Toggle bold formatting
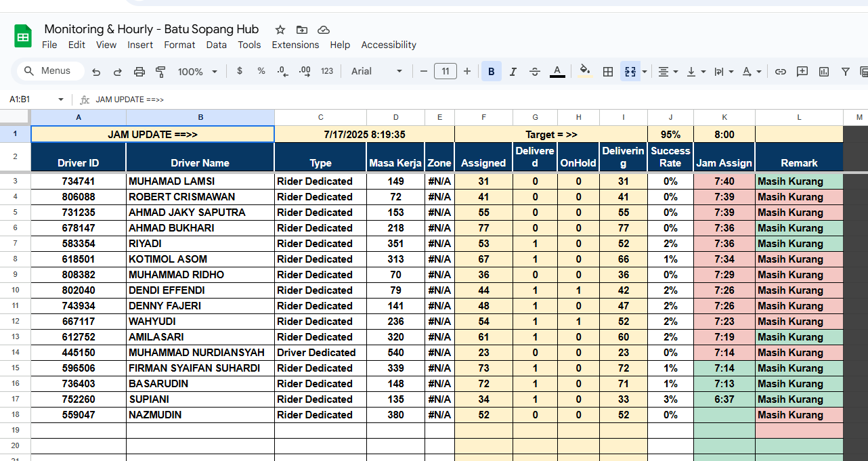The height and width of the screenshot is (461, 868). (x=492, y=71)
